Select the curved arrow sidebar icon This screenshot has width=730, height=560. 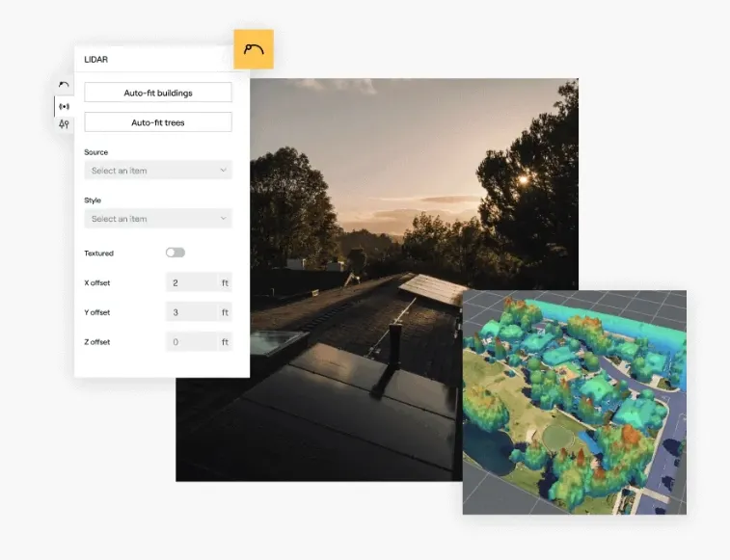point(64,86)
